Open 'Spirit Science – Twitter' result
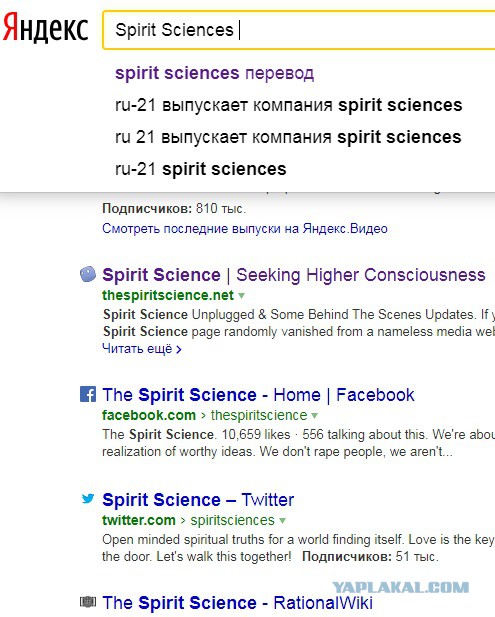 [198, 500]
